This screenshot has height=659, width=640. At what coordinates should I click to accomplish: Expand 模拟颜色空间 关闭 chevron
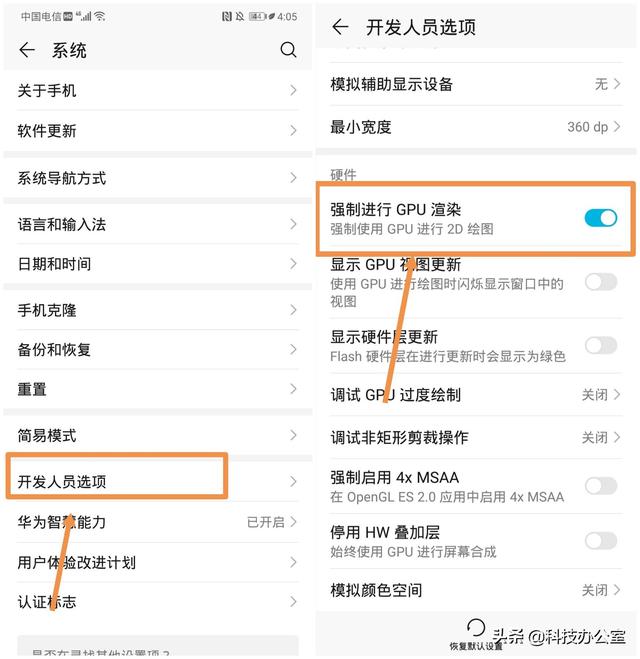[616, 590]
